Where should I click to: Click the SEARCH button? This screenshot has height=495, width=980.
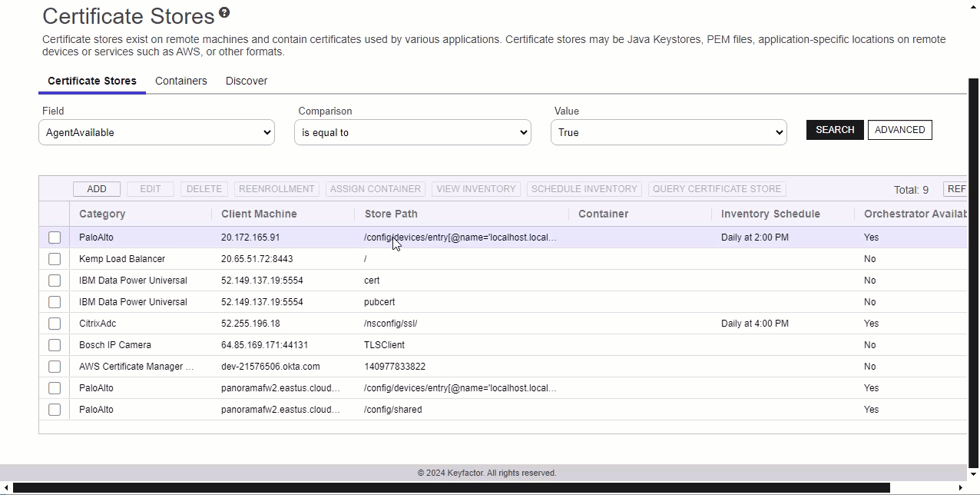pyautogui.click(x=835, y=130)
